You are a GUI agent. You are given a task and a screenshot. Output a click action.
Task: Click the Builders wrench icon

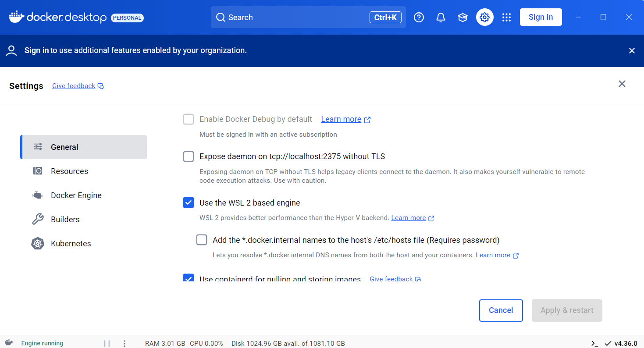coord(38,219)
